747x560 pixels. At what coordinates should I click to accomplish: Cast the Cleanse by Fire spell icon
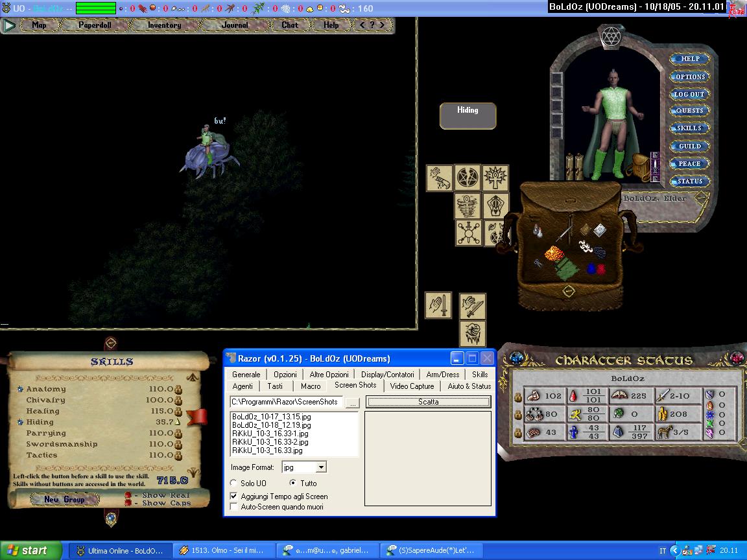(439, 178)
